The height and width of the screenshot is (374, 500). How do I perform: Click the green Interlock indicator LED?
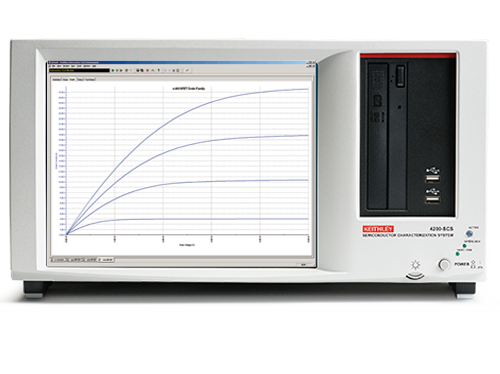tap(465, 246)
